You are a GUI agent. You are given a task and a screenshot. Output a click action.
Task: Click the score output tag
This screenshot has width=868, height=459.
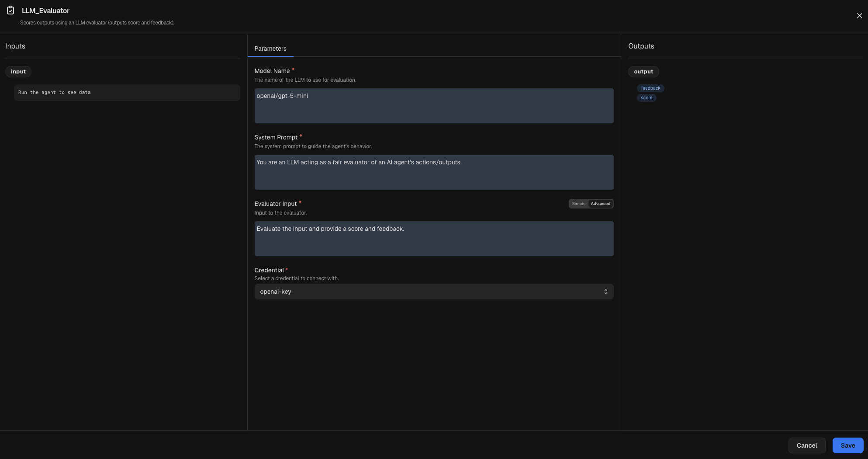pyautogui.click(x=646, y=97)
